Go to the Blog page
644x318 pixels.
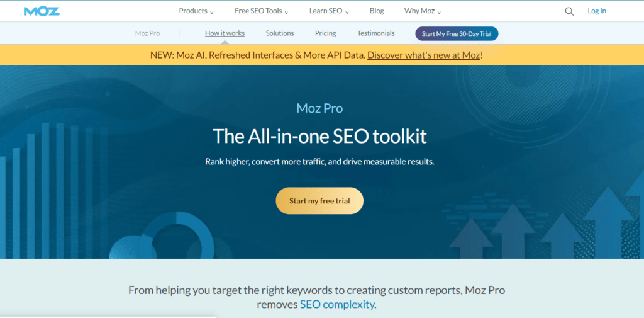[377, 11]
